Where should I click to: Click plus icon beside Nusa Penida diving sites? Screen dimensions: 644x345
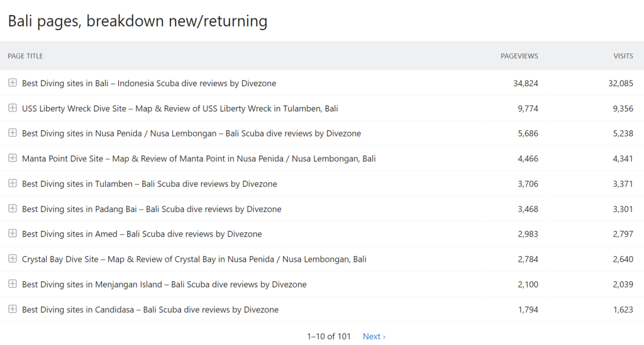[x=12, y=133]
